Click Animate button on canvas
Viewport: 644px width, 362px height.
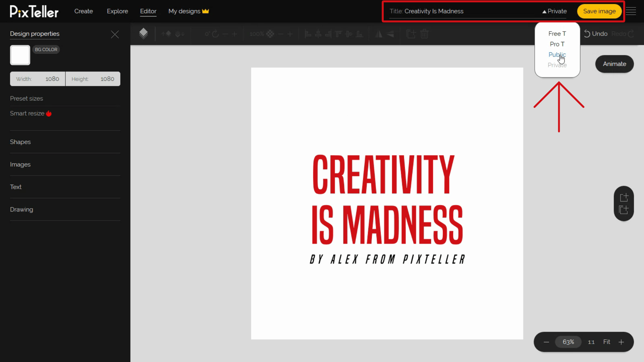pos(614,64)
